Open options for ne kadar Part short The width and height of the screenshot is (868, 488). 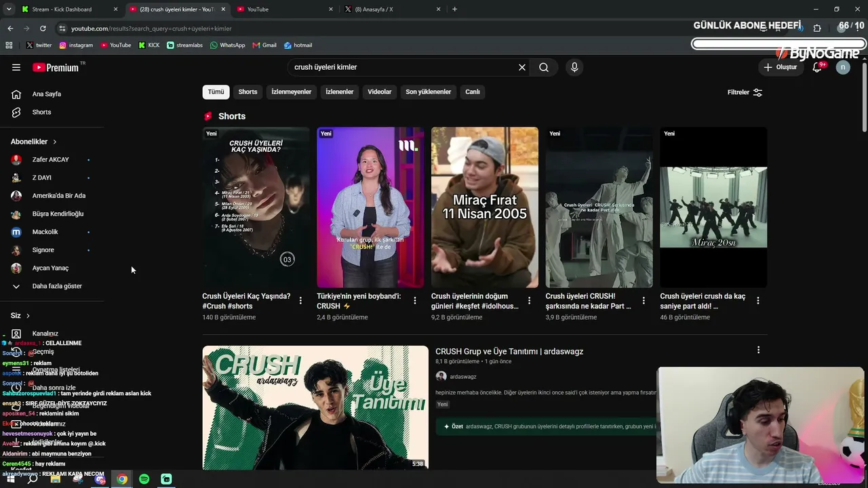(x=644, y=300)
